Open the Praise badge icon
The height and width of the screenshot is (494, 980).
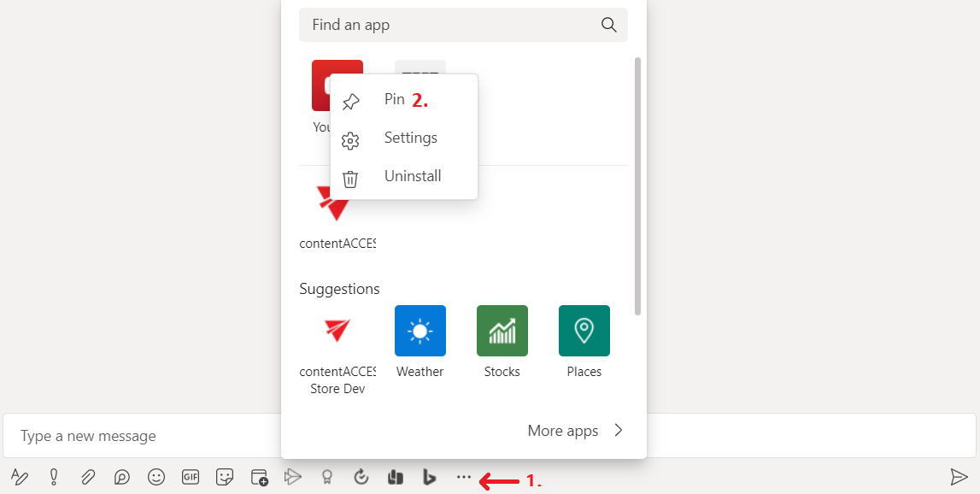coord(327,477)
